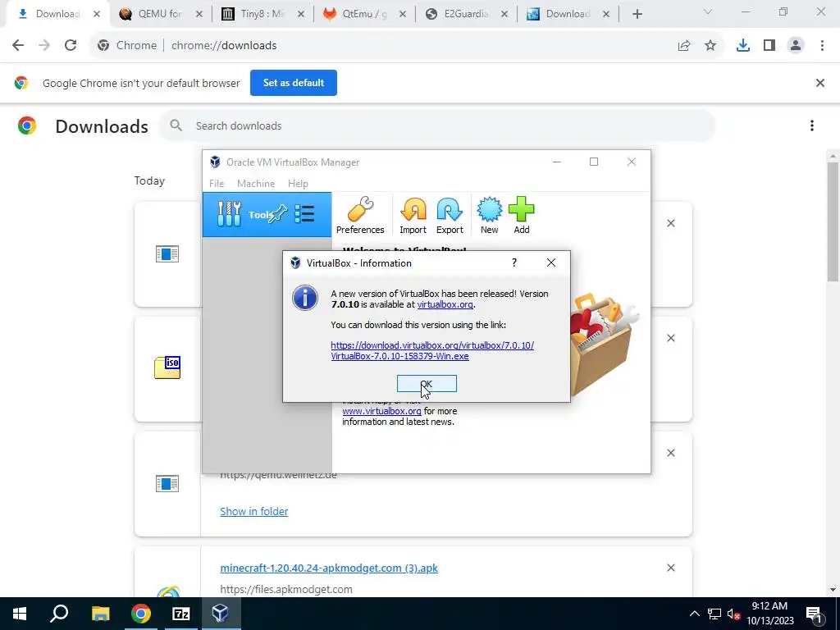840x630 pixels.
Task: Toggle Chrome side panel icon
Action: (769, 46)
